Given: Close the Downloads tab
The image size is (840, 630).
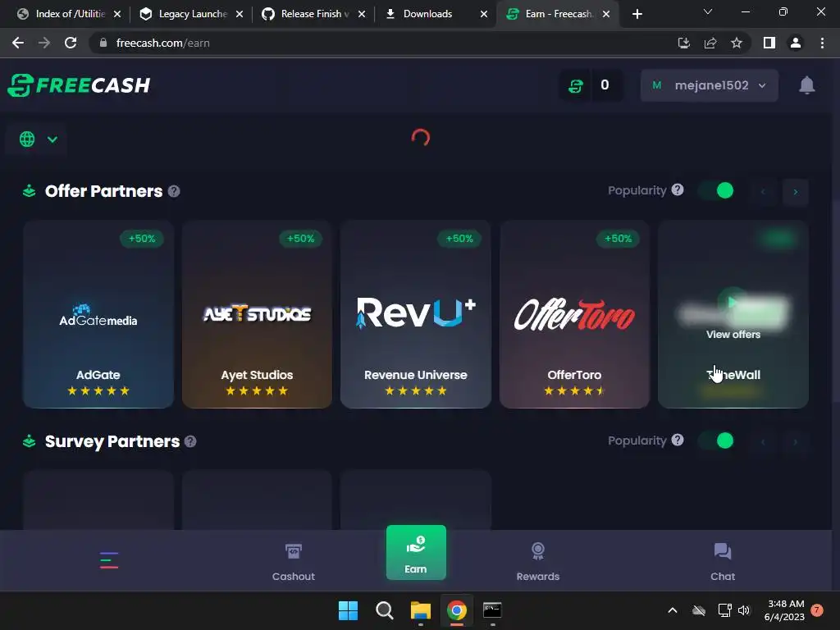Looking at the screenshot, I should coord(484,14).
